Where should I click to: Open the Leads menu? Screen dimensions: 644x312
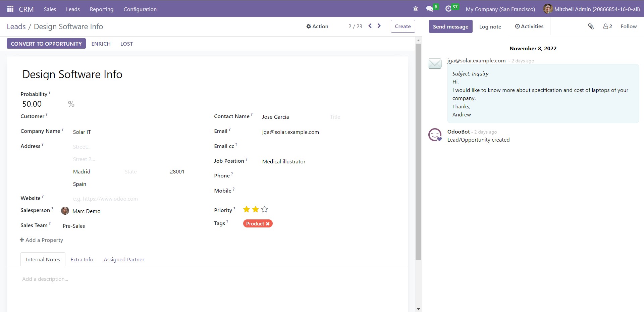73,9
